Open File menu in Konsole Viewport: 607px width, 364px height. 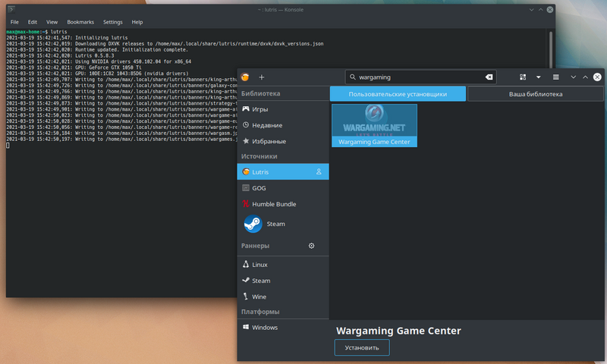(x=14, y=22)
